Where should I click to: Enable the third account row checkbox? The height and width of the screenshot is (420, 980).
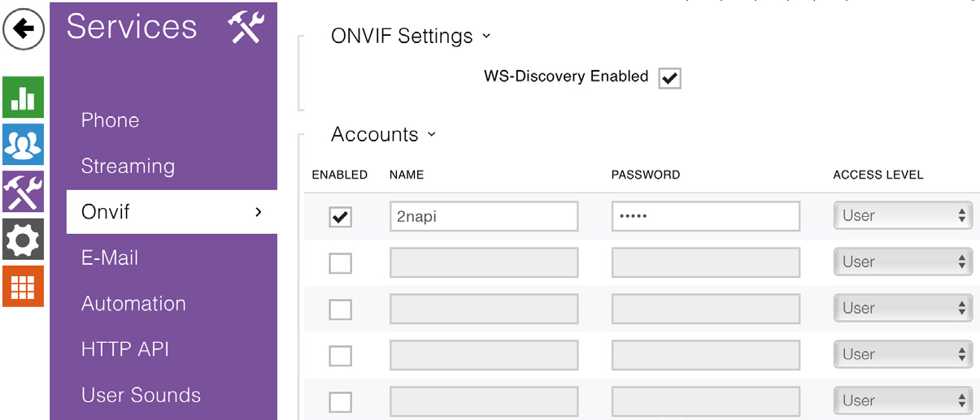click(340, 310)
